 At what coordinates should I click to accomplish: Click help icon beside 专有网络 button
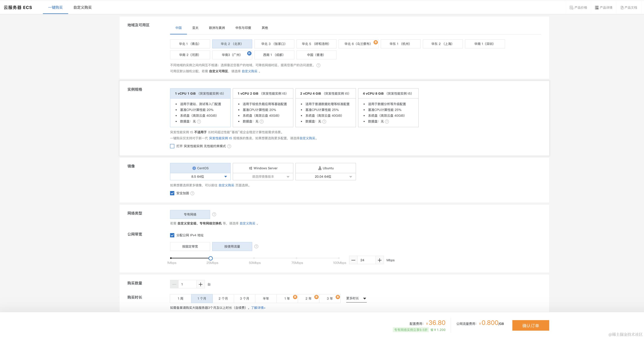click(x=214, y=214)
